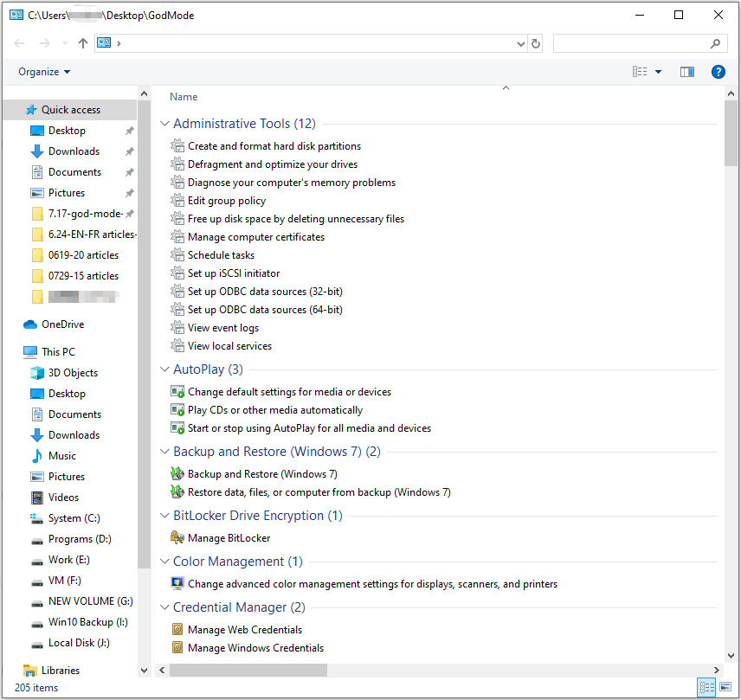Select Documents under This PC

[x=74, y=414]
